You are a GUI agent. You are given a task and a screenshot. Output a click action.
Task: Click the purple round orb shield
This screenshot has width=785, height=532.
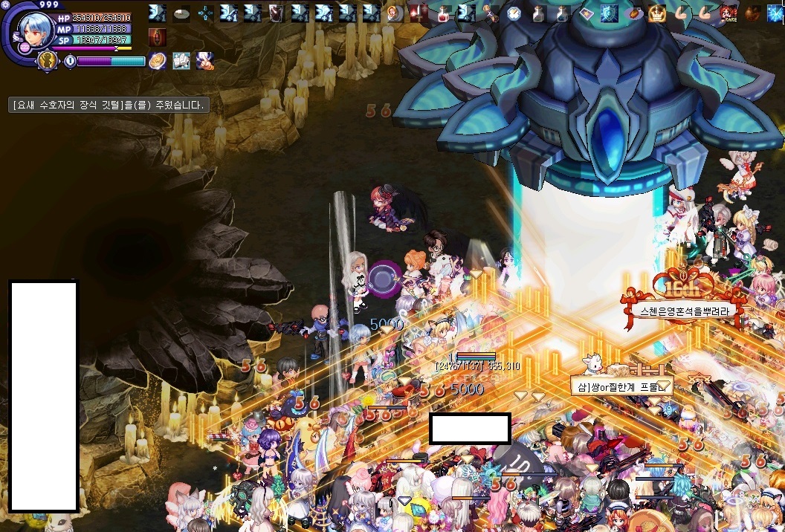pos(384,279)
